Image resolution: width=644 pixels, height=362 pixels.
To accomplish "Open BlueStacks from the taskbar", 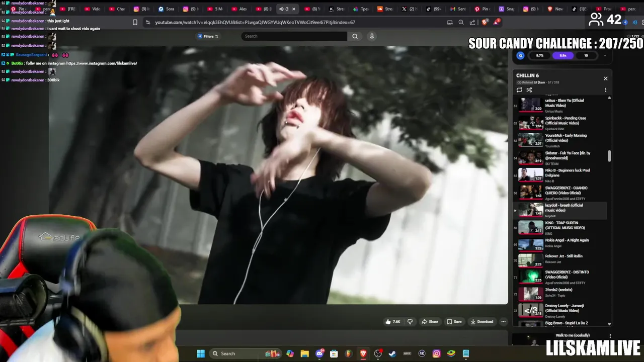I will coord(451,353).
